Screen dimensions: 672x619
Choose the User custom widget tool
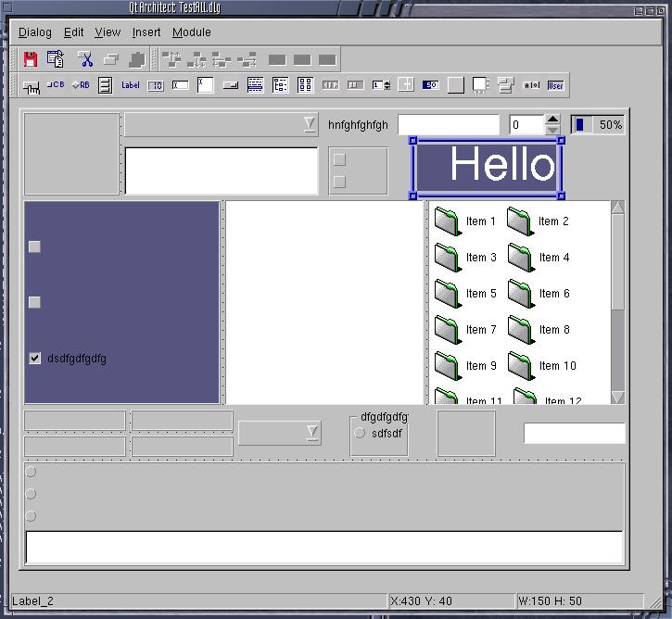pos(554,85)
